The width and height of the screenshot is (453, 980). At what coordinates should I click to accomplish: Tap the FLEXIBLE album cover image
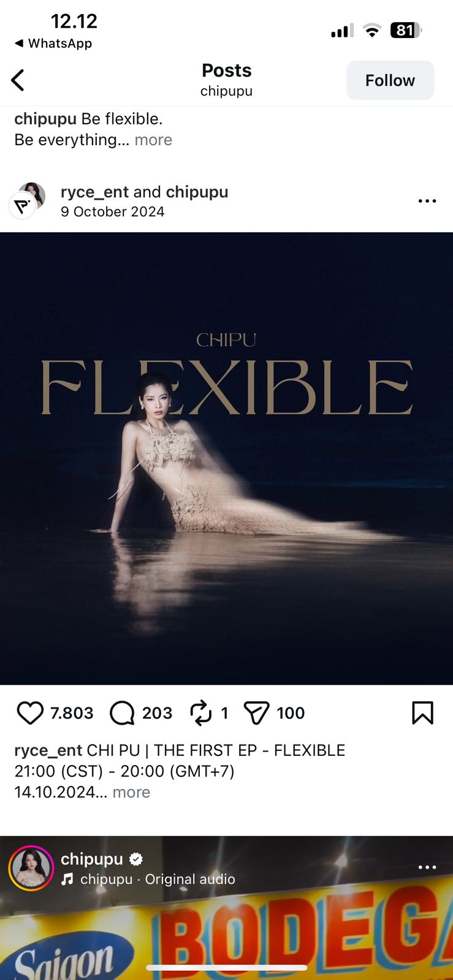(x=226, y=458)
